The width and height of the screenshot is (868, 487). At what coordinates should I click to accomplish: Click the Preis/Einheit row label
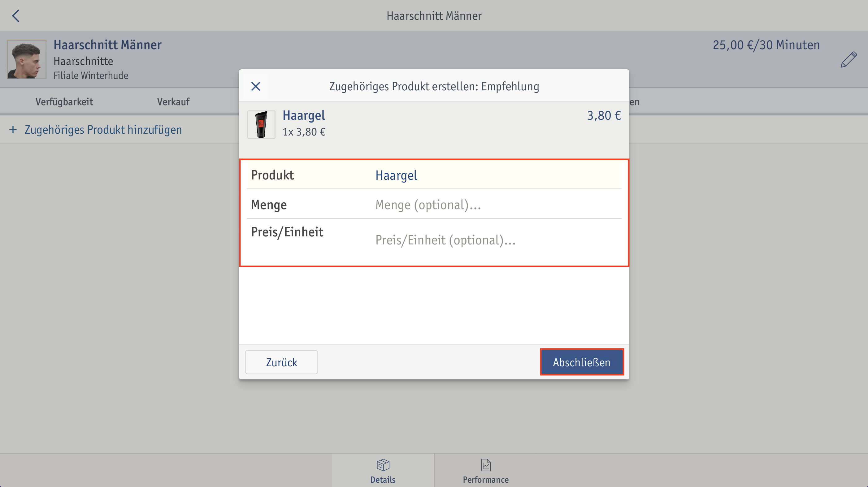(287, 232)
